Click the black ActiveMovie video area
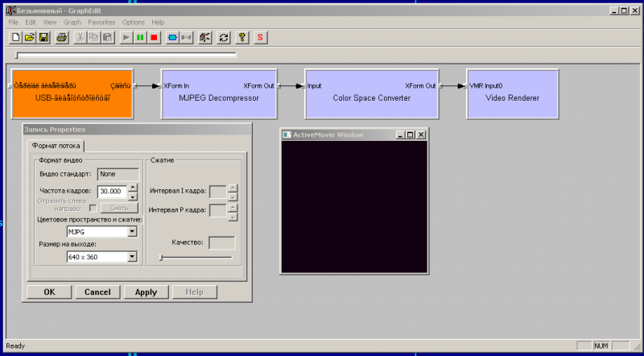The height and width of the screenshot is (356, 644). [354, 207]
